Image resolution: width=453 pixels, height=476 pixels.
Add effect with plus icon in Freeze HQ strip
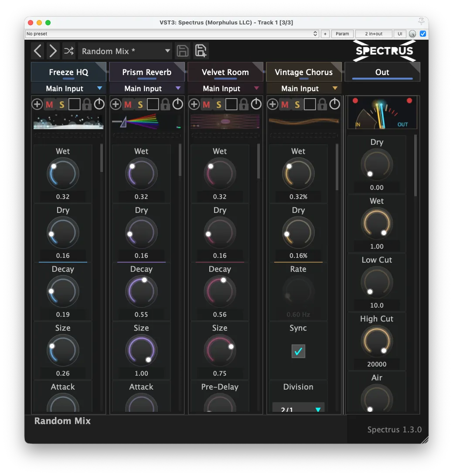click(x=37, y=104)
